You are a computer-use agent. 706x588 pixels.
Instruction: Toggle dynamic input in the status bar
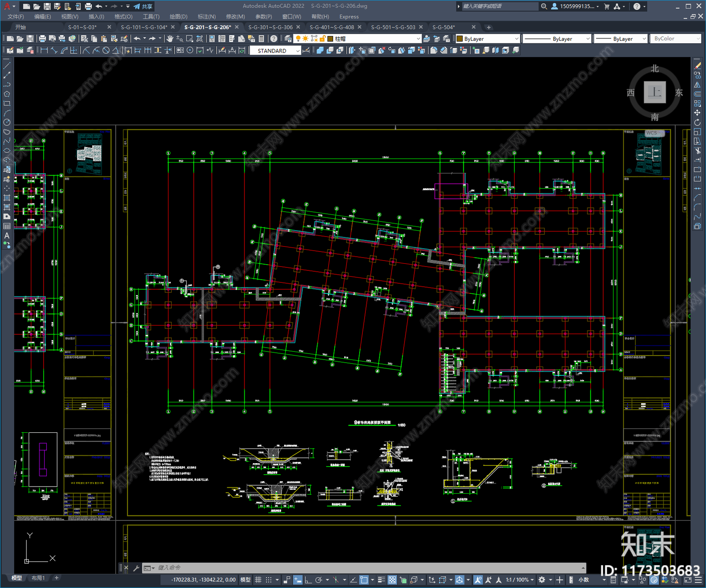point(298,580)
